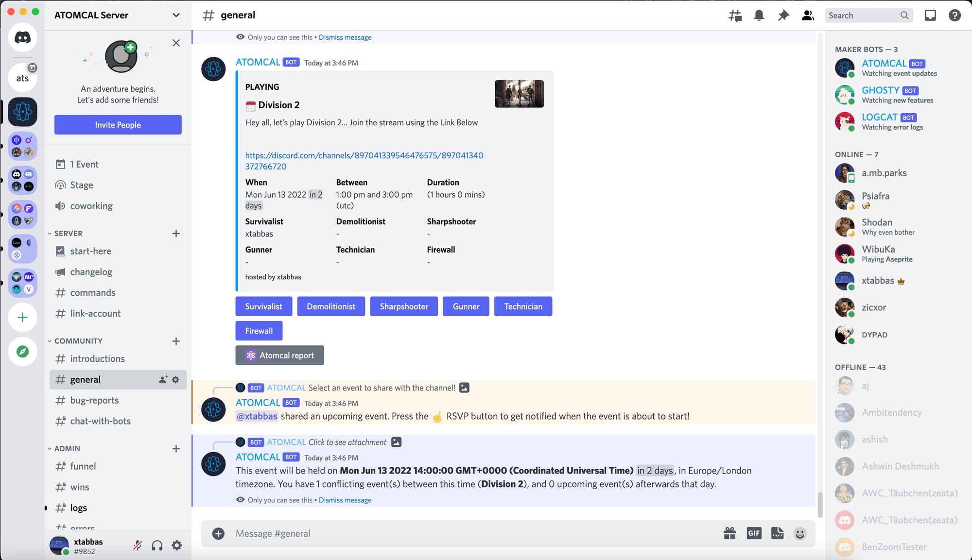Add channel to SERVER category
972x560 pixels.
[x=176, y=234]
